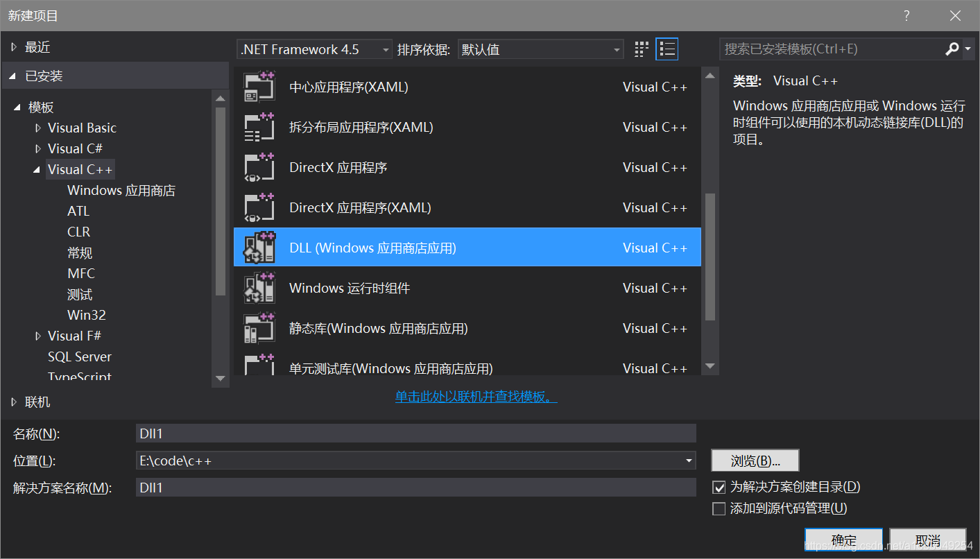
Task: Click the template list scrollbar thumb
Action: pos(710,257)
